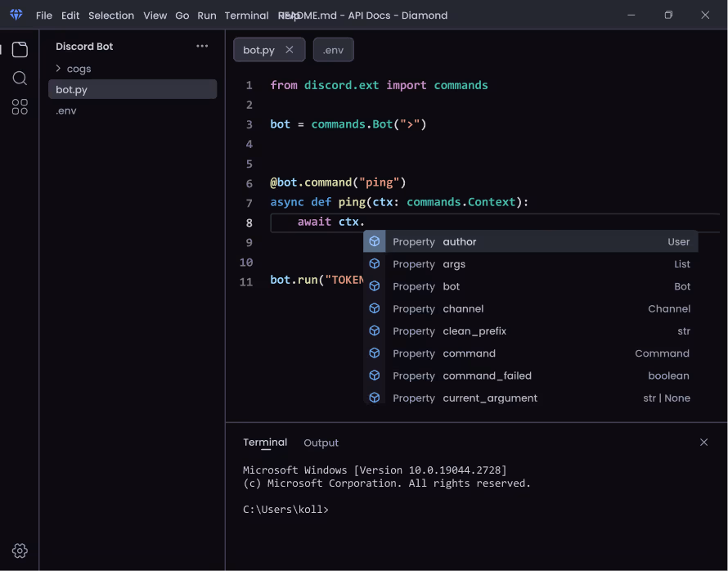
Task: Click the Microsoft Windows version terminal line
Action: 375,470
